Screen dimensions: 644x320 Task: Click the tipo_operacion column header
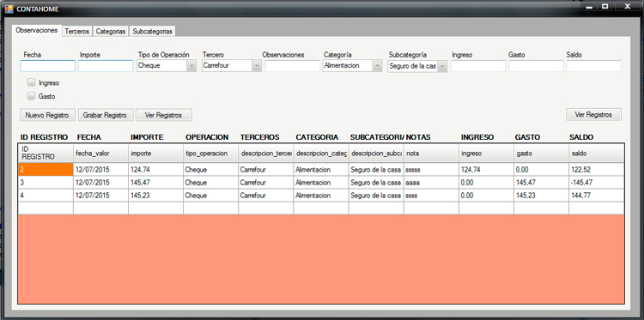pos(210,153)
